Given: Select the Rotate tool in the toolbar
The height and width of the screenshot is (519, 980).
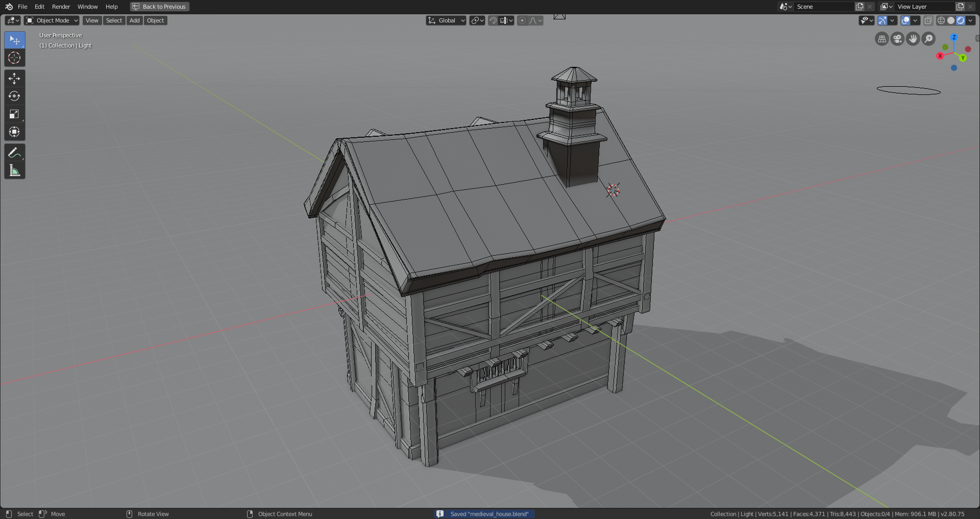Looking at the screenshot, I should (x=14, y=96).
